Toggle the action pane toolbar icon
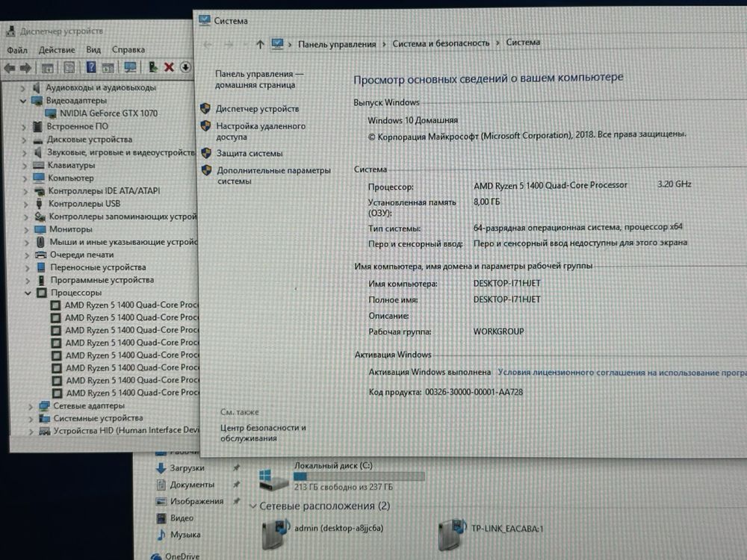This screenshot has height=560, width=747. pos(108,68)
